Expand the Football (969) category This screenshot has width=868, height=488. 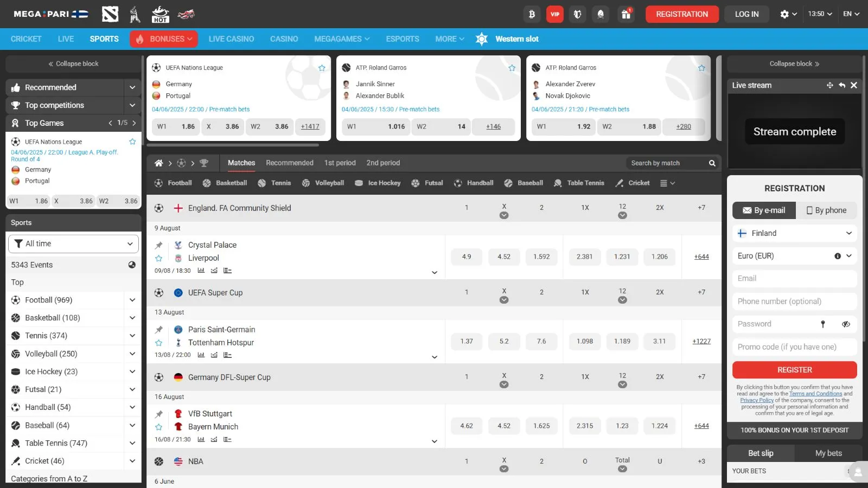132,300
